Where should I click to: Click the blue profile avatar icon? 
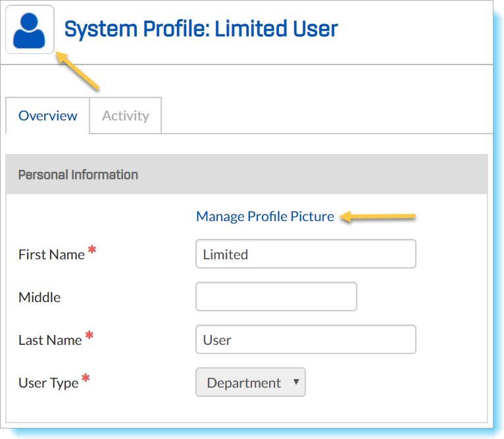(30, 30)
